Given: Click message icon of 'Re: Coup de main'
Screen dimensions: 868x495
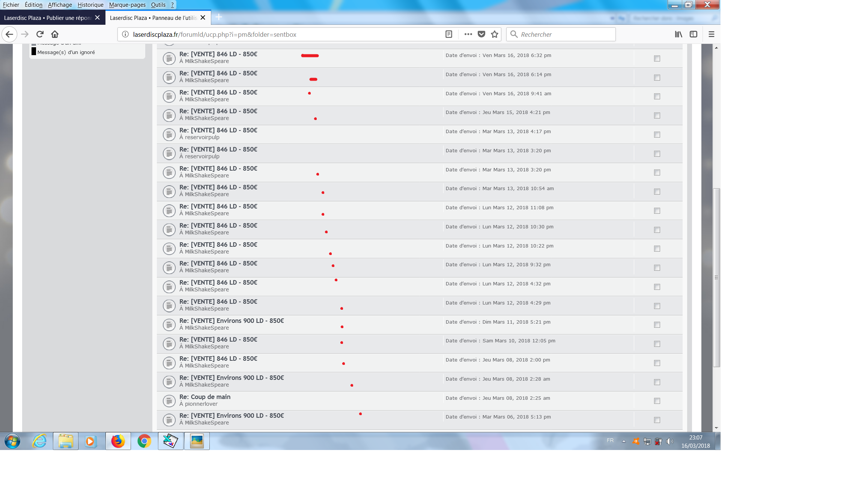Looking at the screenshot, I should (169, 401).
